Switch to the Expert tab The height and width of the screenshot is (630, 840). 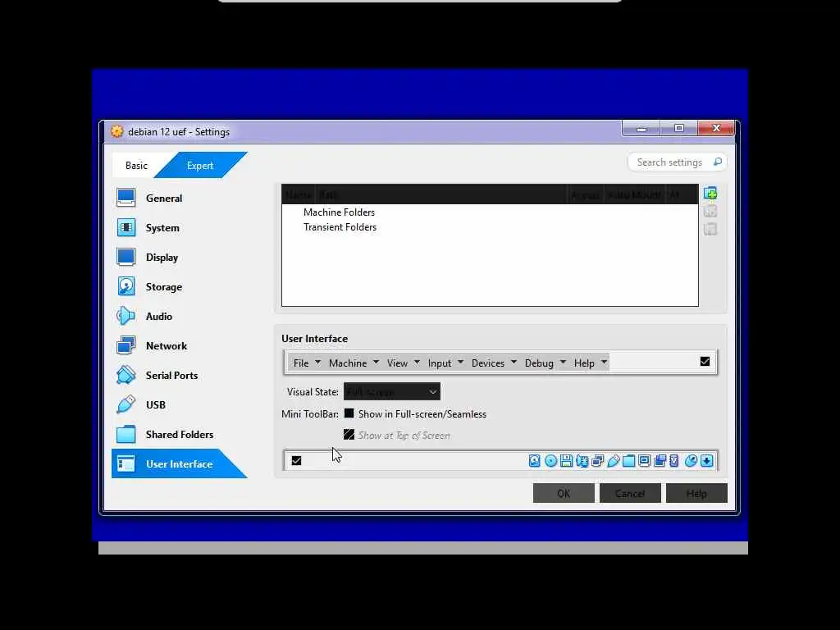pyautogui.click(x=200, y=166)
